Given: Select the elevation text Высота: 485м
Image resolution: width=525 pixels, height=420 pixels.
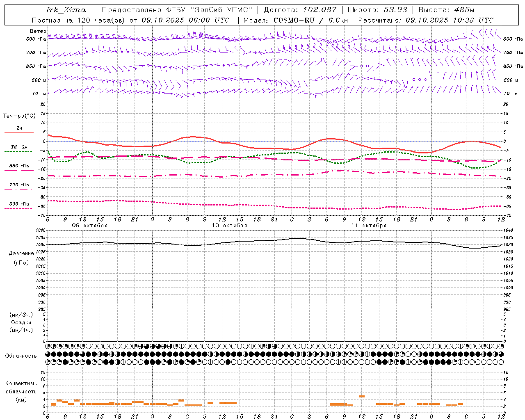Looking at the screenshot, I should pos(446,10).
